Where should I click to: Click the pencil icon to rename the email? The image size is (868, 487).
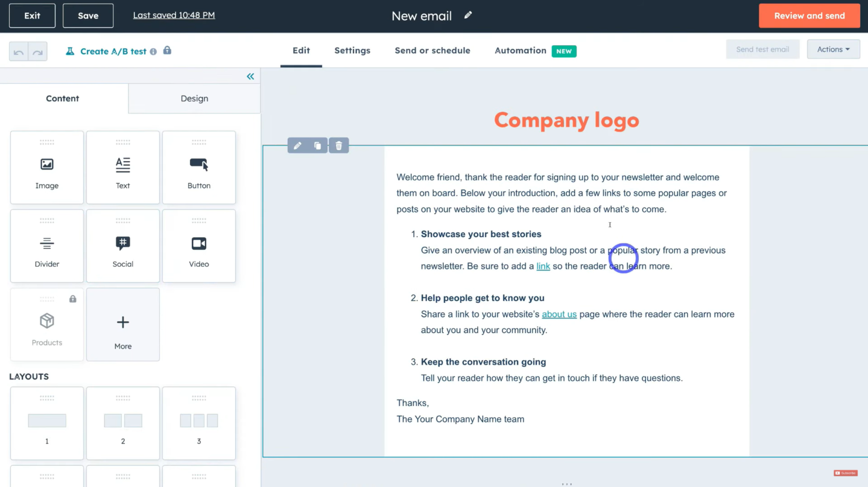click(468, 15)
